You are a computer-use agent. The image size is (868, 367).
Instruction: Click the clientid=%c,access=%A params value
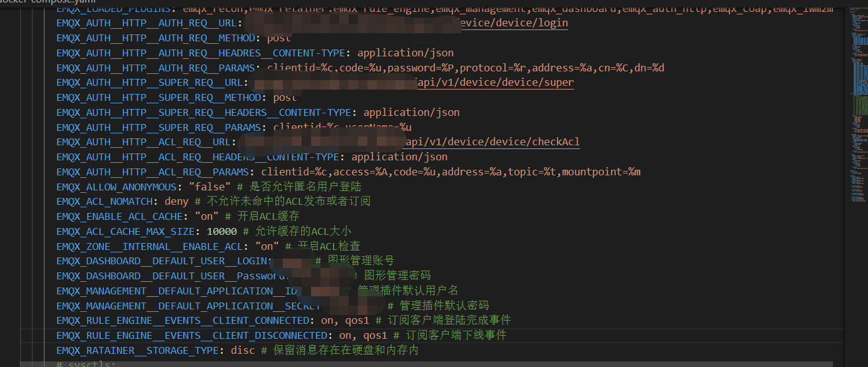[x=451, y=172]
